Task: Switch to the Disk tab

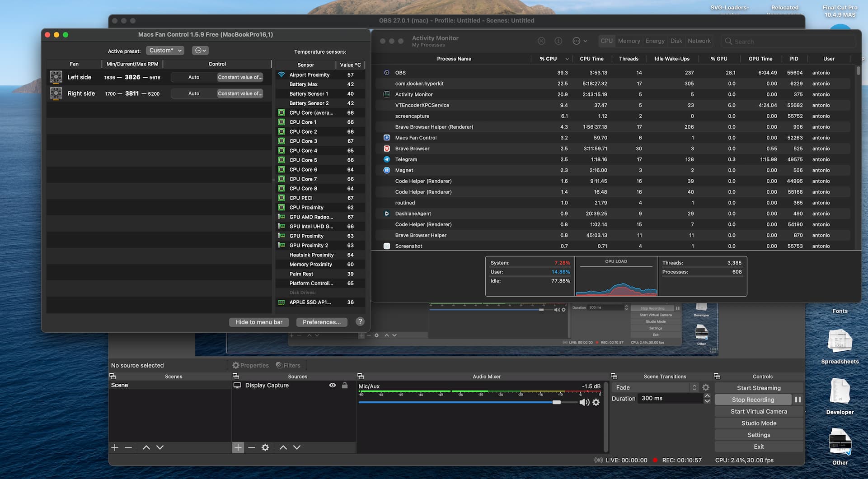Action: 676,41
